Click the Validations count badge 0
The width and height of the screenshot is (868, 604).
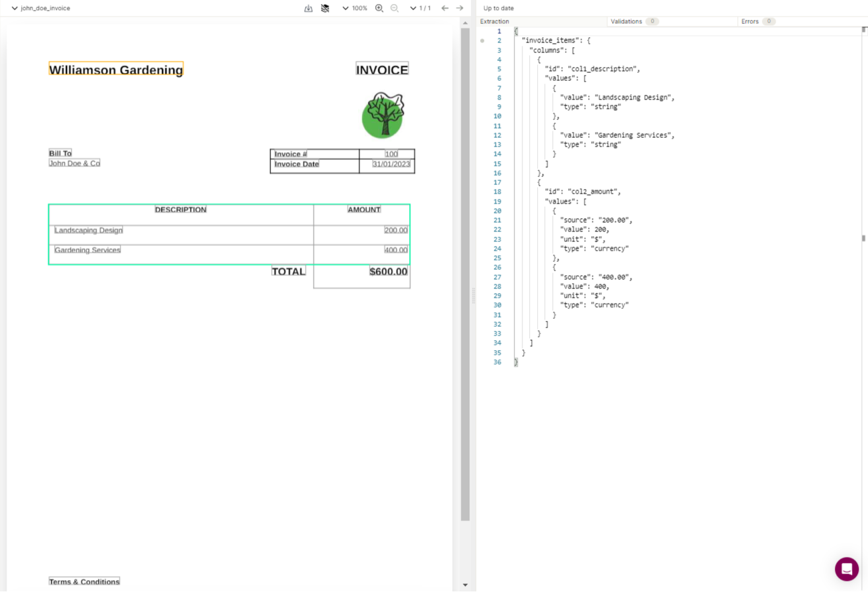tap(652, 21)
